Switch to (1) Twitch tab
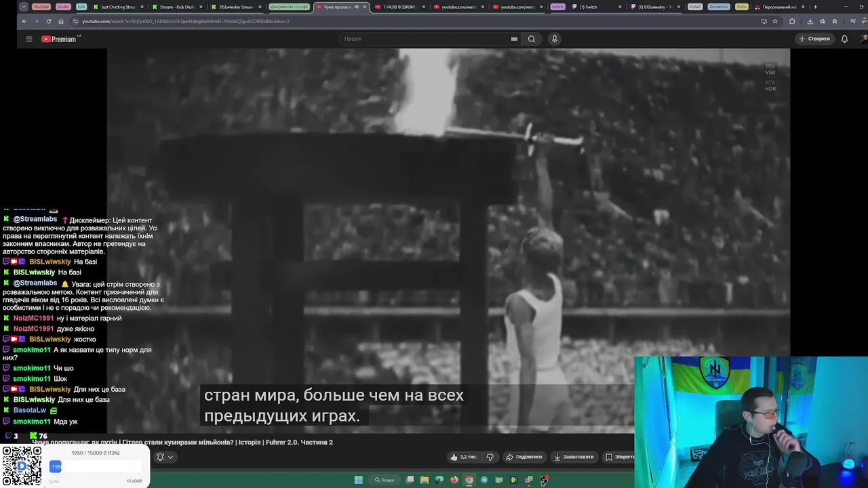Image resolution: width=868 pixels, height=488 pixels. [x=597, y=7]
